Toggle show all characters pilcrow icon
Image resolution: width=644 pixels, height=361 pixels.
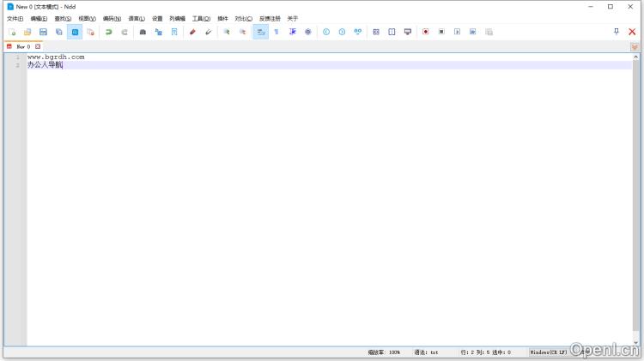click(276, 32)
